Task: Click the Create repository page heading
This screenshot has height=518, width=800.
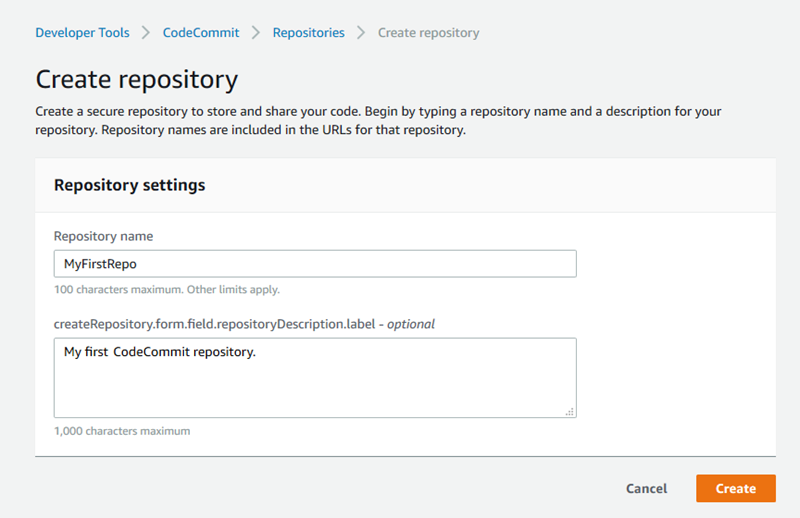Action: click(137, 80)
